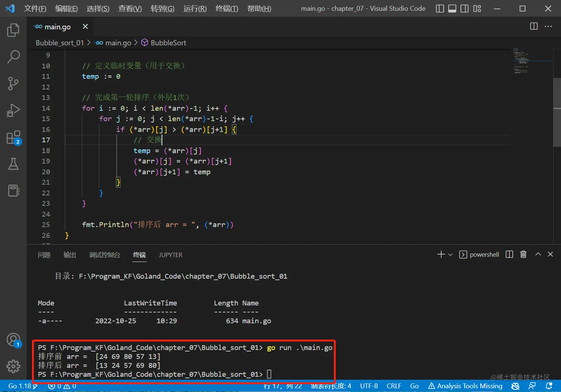Image resolution: width=561 pixels, height=392 pixels.
Task: Click line number 17 in gutter
Action: pos(46,140)
